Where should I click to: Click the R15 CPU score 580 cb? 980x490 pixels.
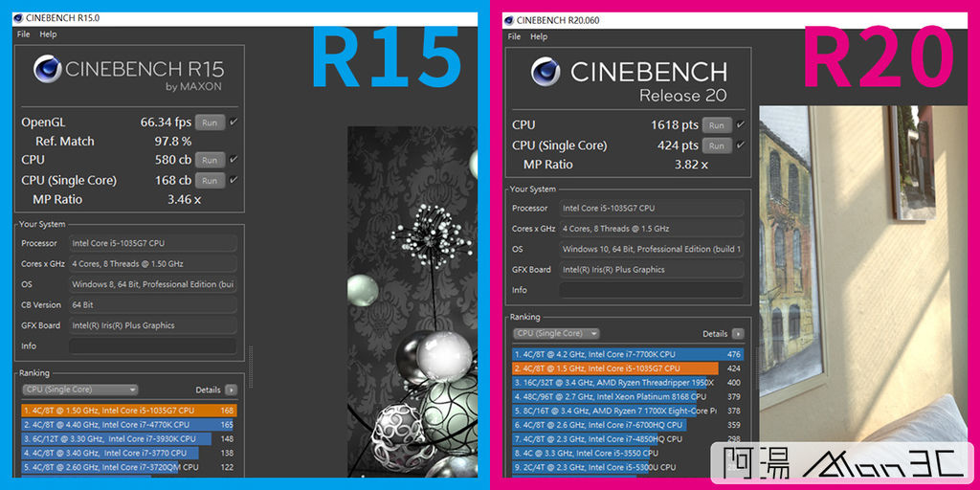coord(173,160)
